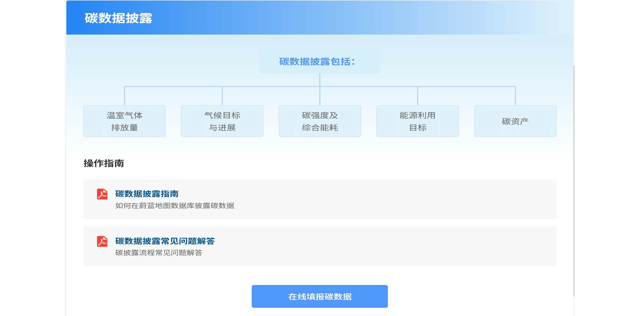The width and height of the screenshot is (644, 316).
Task: Click PDF icon beside 碳数据披露指南
Action: click(x=102, y=194)
